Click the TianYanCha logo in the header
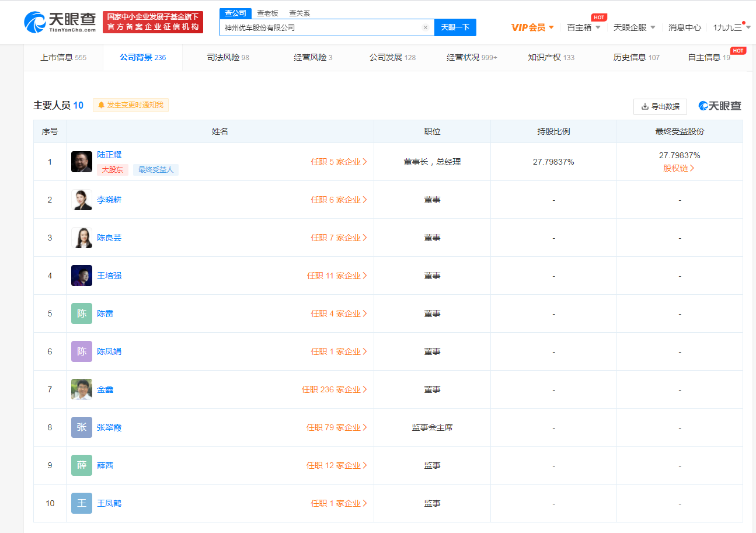Screen dimensions: 756x533 [x=60, y=22]
